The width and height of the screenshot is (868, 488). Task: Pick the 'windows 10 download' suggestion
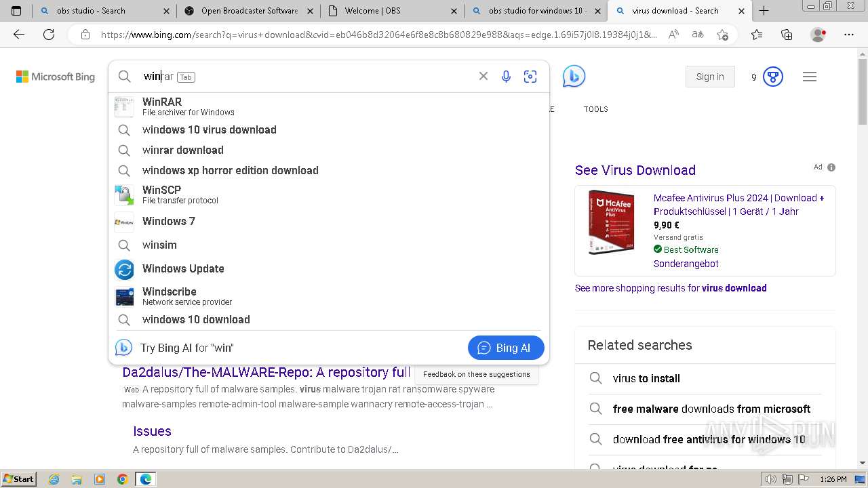[x=329, y=319]
